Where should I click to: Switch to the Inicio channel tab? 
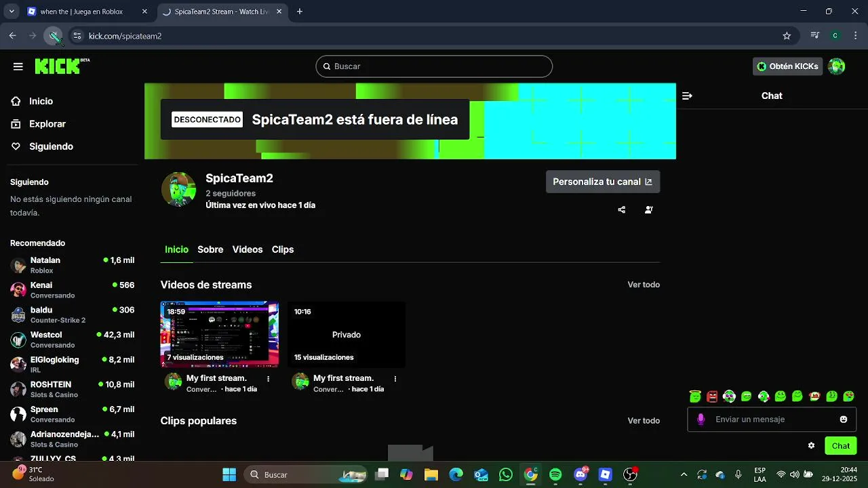point(176,249)
